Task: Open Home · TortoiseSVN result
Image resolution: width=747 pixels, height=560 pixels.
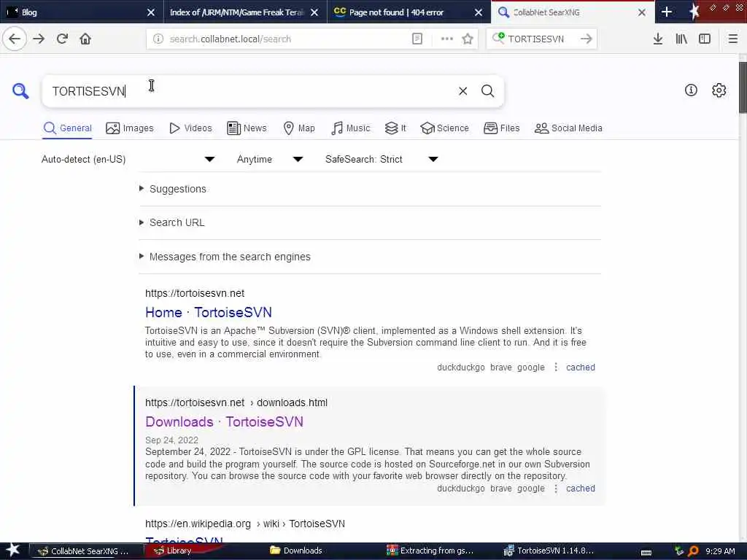Action: (209, 312)
